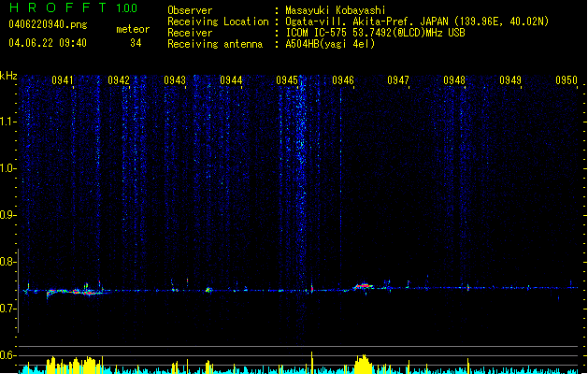Click the yellow power peak below 0946 echo
Screen dimensions: 588x374
tap(363, 364)
